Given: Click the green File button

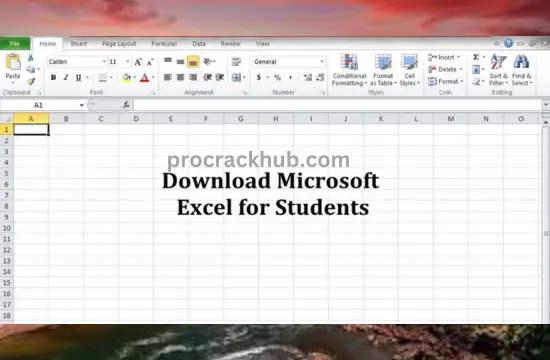Looking at the screenshot, I should pos(15,44).
